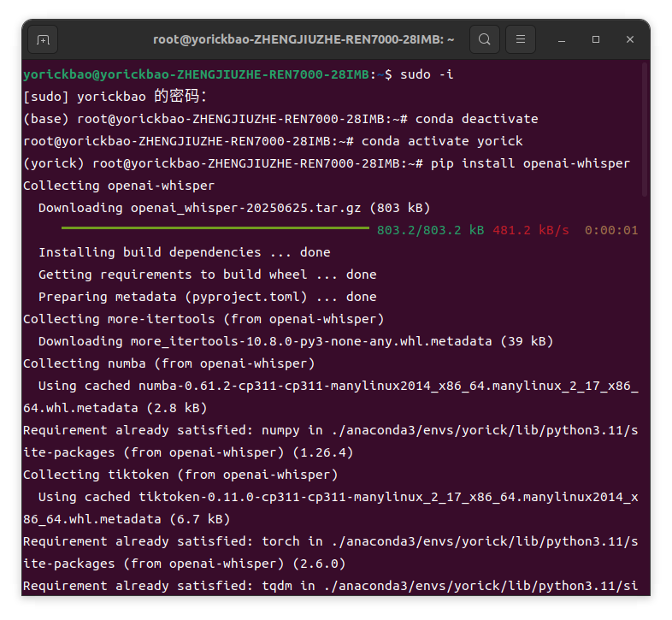Minimize the terminal window
The height and width of the screenshot is (620, 672).
point(562,40)
